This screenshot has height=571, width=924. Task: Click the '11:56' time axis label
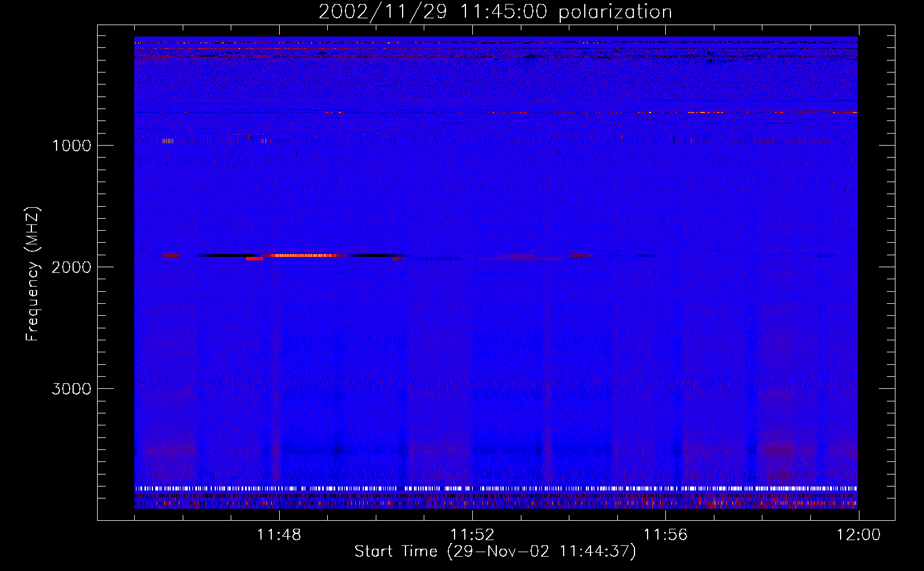click(665, 535)
